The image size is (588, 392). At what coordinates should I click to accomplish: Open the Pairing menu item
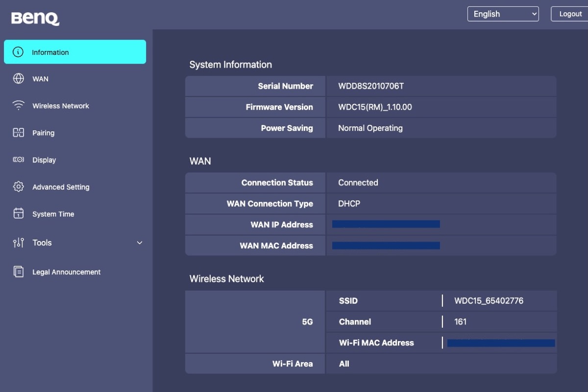43,133
